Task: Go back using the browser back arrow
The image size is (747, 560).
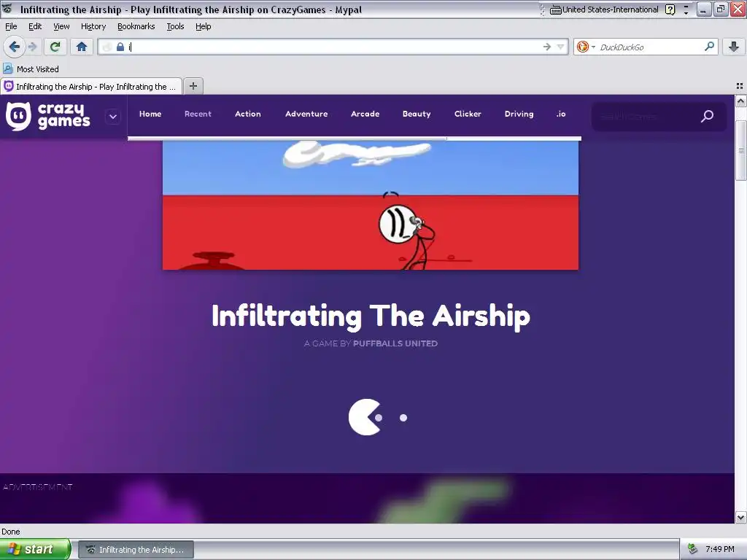Action: coord(14,47)
